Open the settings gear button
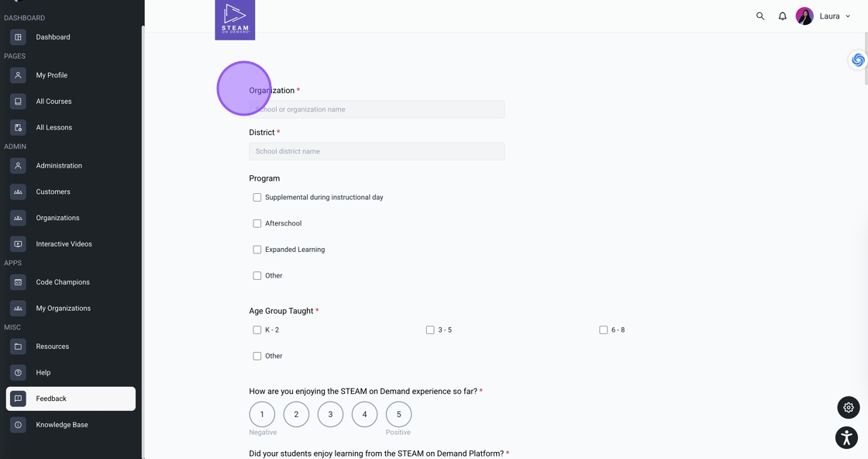Image resolution: width=868 pixels, height=459 pixels. click(849, 407)
